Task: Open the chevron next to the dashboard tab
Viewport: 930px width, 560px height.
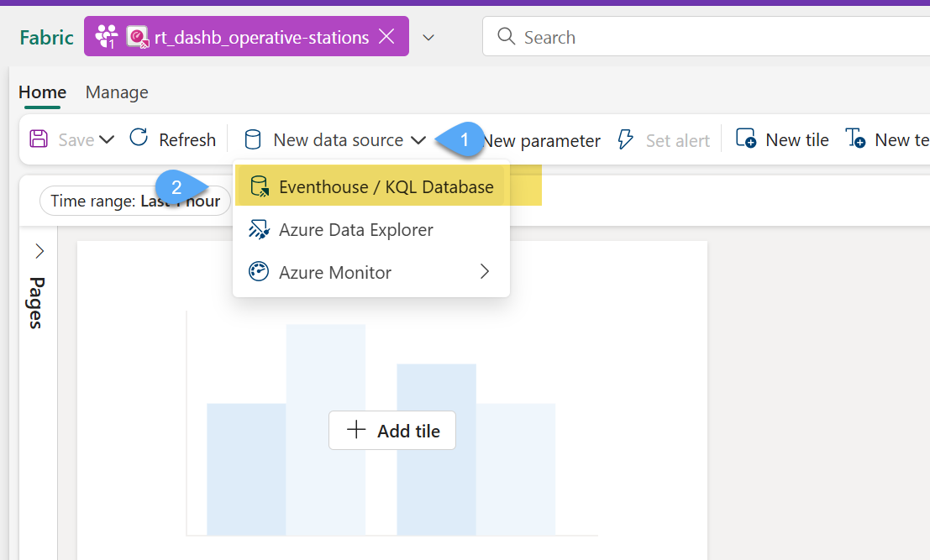Action: 428,38
